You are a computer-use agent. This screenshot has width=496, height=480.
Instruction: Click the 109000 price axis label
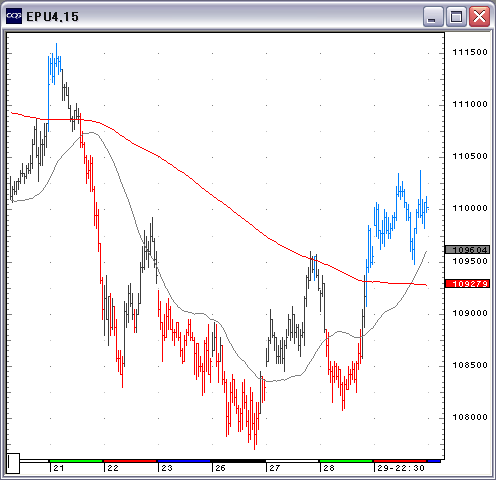(x=470, y=313)
